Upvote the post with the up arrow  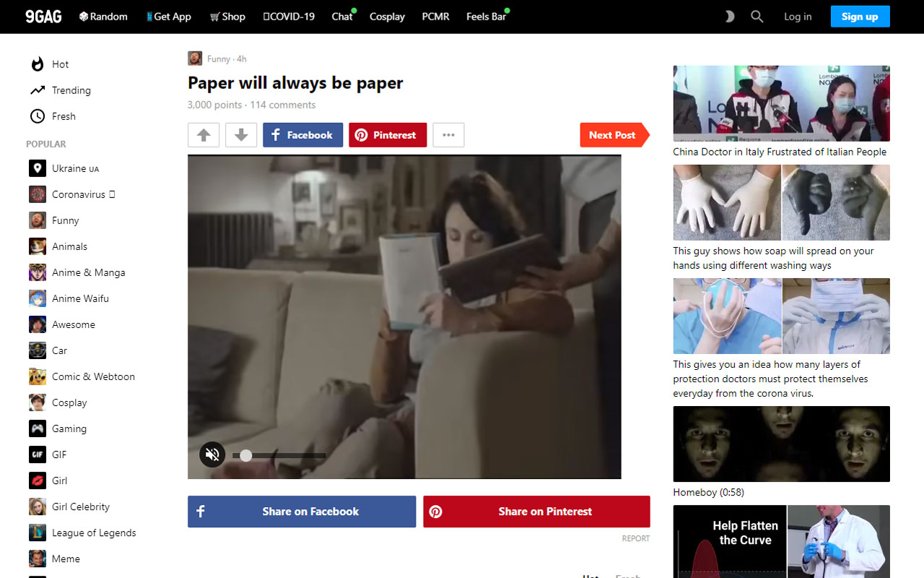pyautogui.click(x=204, y=134)
